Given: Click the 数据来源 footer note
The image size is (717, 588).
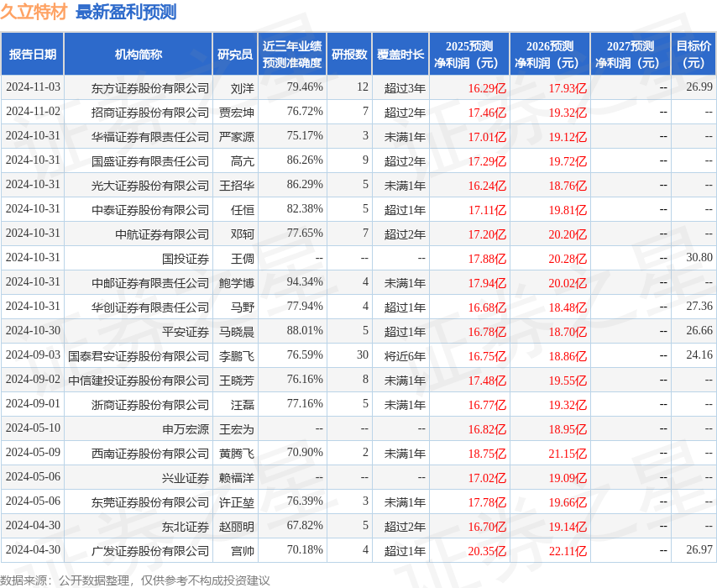Looking at the screenshot, I should point(135,580).
